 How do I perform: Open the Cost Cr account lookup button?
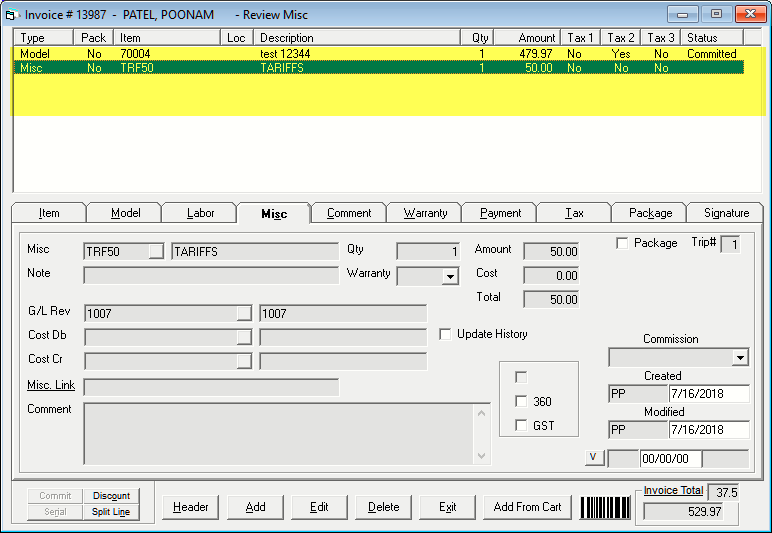244,361
